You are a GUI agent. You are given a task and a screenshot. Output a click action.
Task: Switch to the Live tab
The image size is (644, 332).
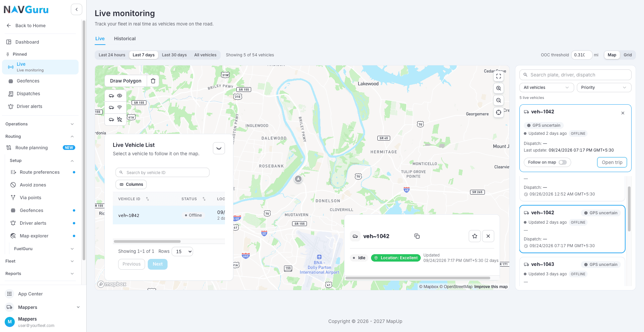point(100,39)
